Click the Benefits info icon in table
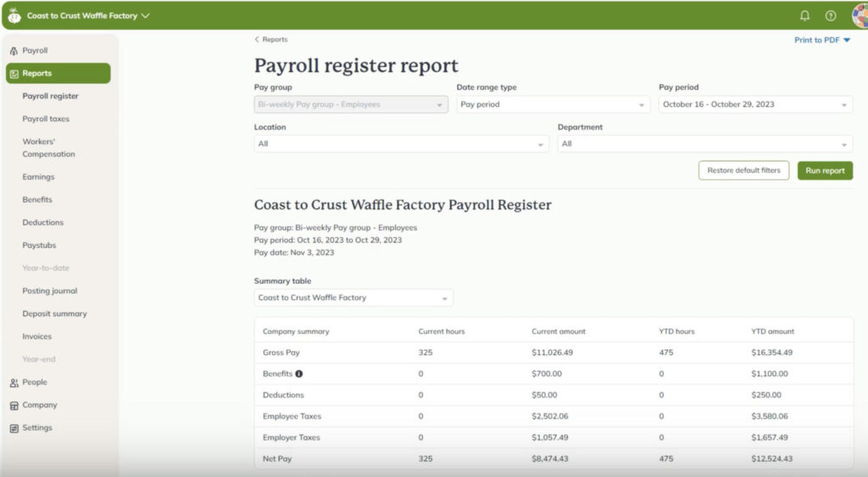 click(299, 374)
